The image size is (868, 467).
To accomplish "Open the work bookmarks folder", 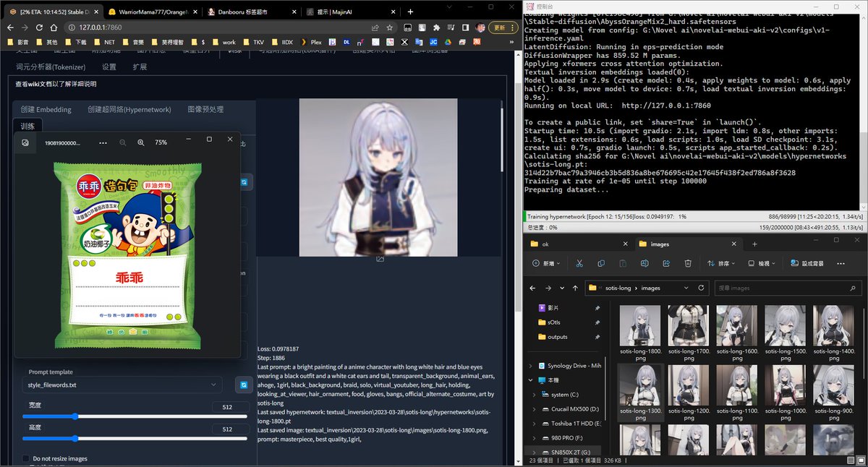I will click(x=224, y=42).
